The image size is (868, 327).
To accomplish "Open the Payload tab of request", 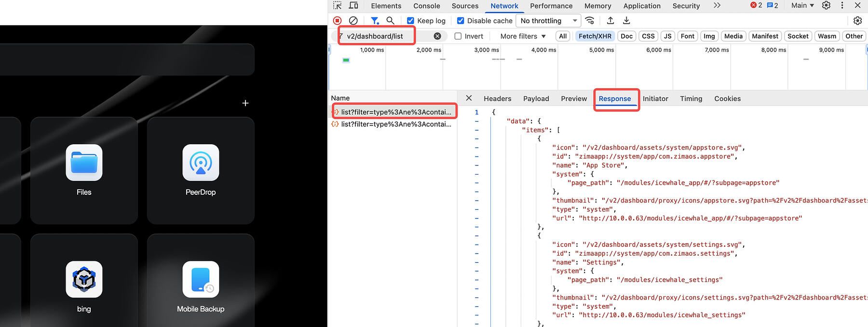I will pos(536,98).
